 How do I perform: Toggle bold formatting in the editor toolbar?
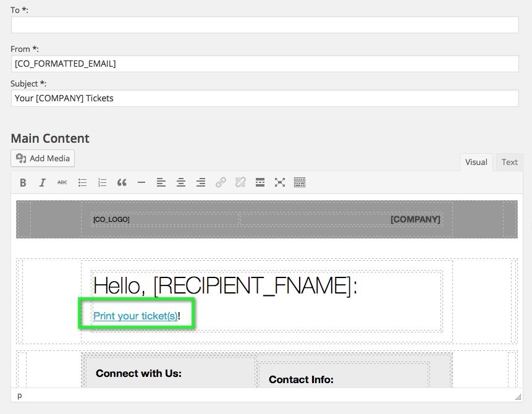(23, 182)
